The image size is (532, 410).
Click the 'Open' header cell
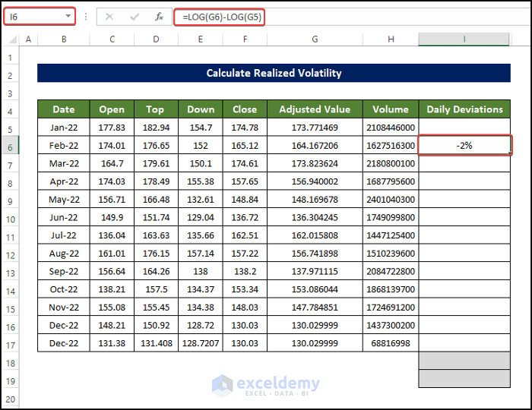pos(112,109)
